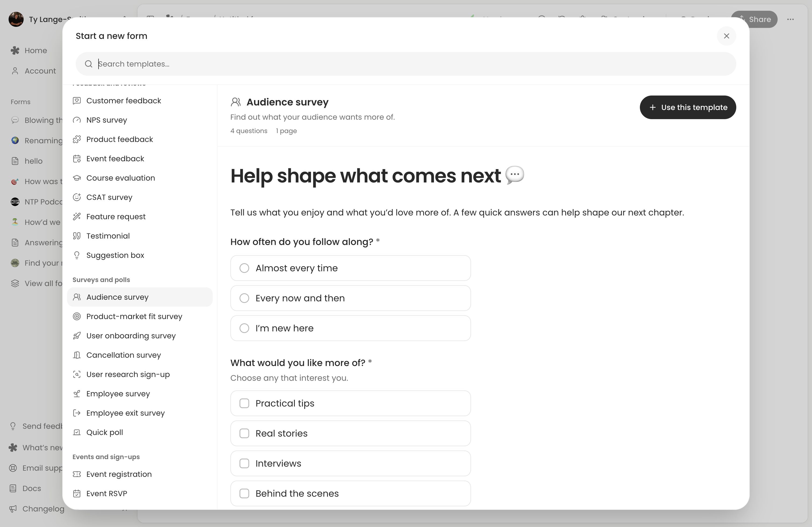This screenshot has width=812, height=527.
Task: Check the Behind the scenes checkbox
Action: click(x=244, y=494)
